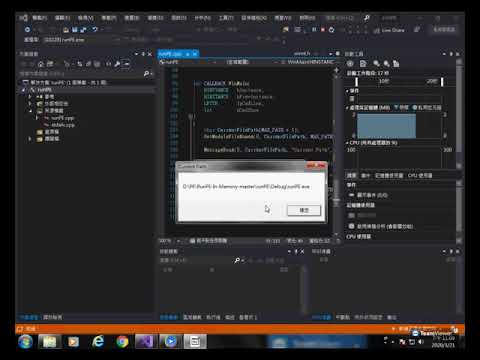Open the Tools menu in menu bar
Screen dimensions: 480x360
(226, 18)
